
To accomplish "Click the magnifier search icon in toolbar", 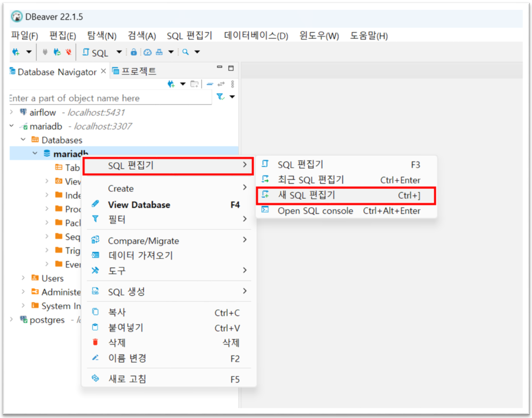I will 186,52.
